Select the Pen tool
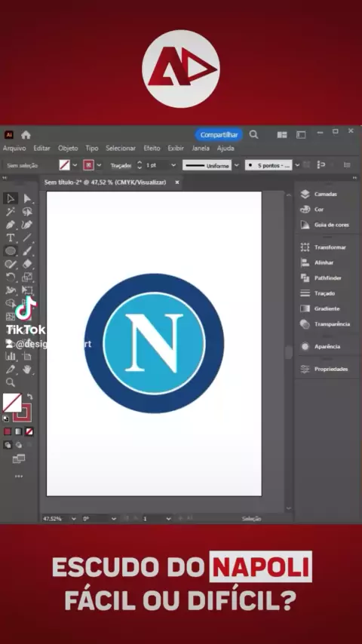 [x=11, y=225]
